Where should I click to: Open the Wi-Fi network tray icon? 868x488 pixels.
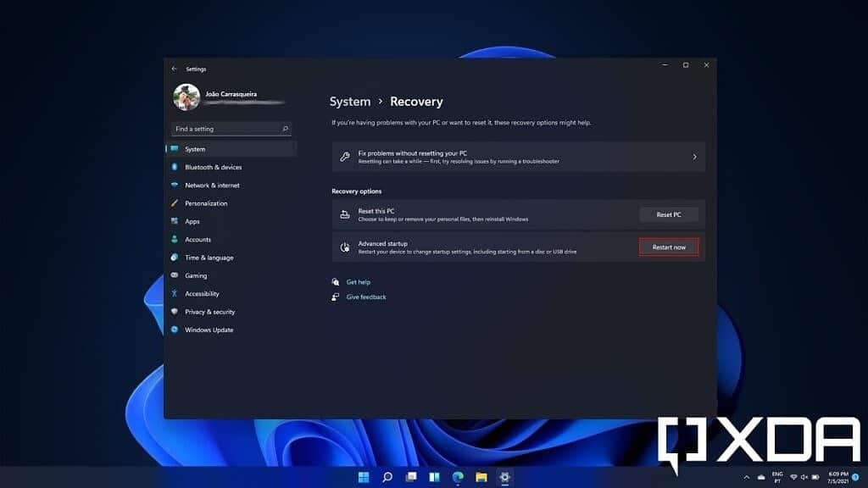coord(793,477)
